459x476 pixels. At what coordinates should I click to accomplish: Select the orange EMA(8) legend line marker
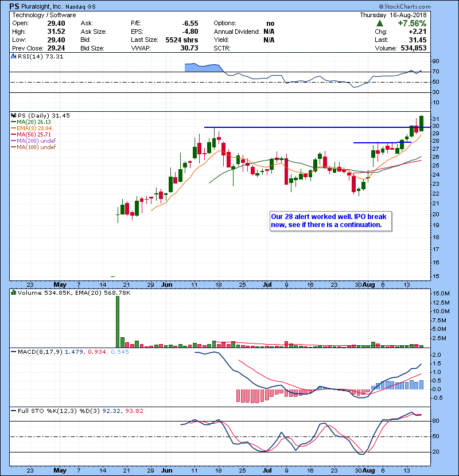(x=13, y=128)
